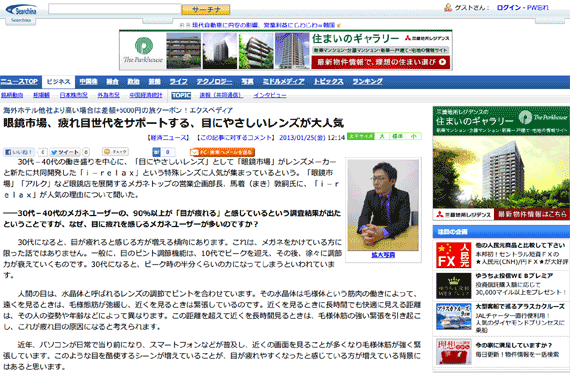Click the orange send-to-mobile mail button
This screenshot has width=570, height=379.
pyautogui.click(x=222, y=152)
